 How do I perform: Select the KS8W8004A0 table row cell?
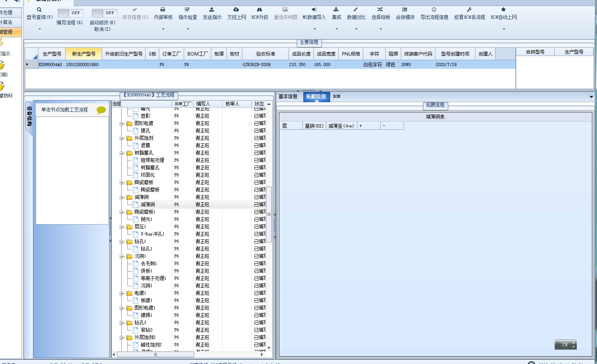point(50,65)
